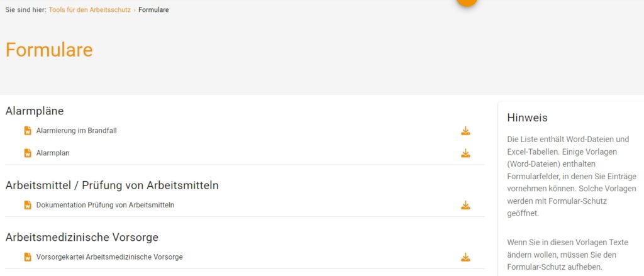This screenshot has height=276, width=644.
Task: Click the Hinweis panel heading
Action: [527, 118]
